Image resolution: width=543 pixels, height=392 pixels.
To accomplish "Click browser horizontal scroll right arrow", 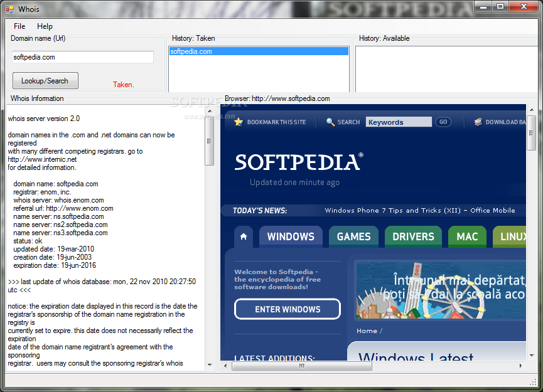I will coord(520,366).
